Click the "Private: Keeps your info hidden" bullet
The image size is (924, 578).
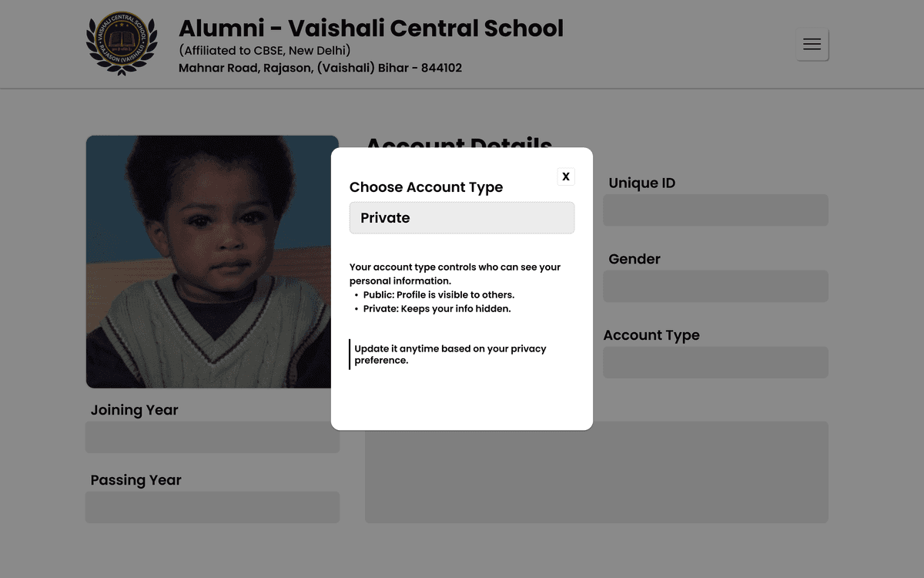click(437, 309)
